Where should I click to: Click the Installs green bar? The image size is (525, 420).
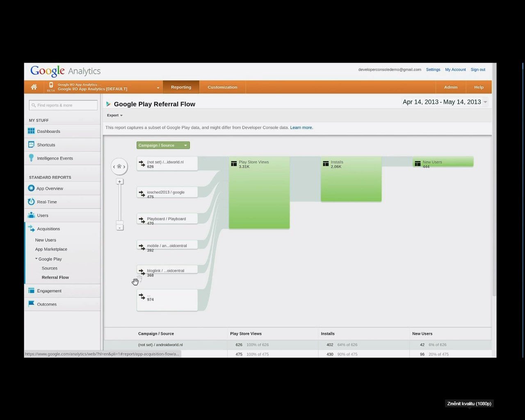click(x=351, y=179)
